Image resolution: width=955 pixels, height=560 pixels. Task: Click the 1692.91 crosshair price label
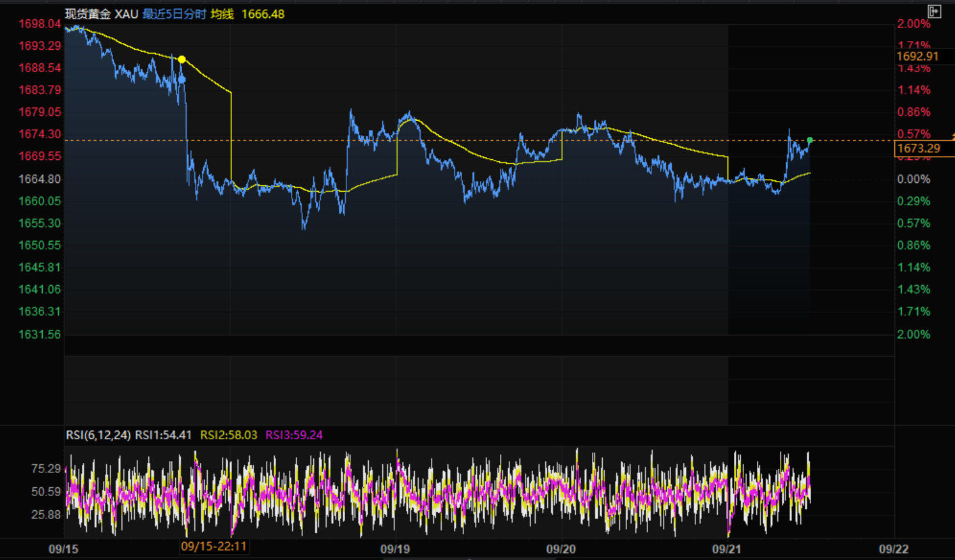(x=917, y=56)
